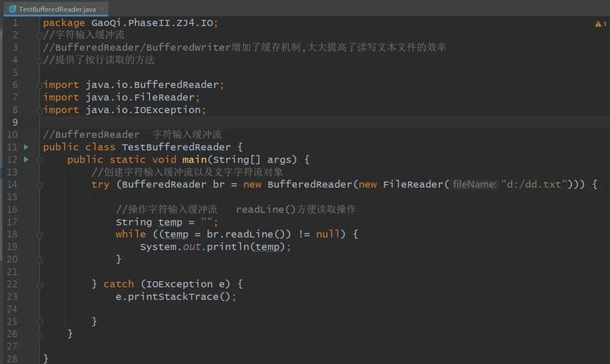Click the fileName: parameter hint
The height and width of the screenshot is (364, 610).
pyautogui.click(x=475, y=184)
